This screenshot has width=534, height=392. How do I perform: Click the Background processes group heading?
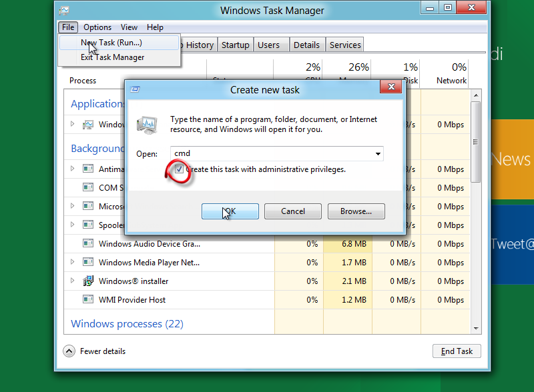coord(97,149)
